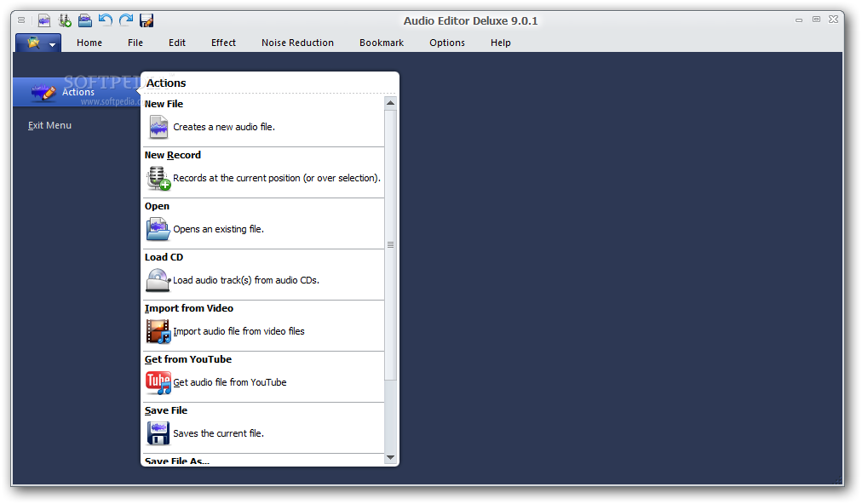Open the File ribbon tab
The height and width of the screenshot is (504, 862).
(135, 43)
